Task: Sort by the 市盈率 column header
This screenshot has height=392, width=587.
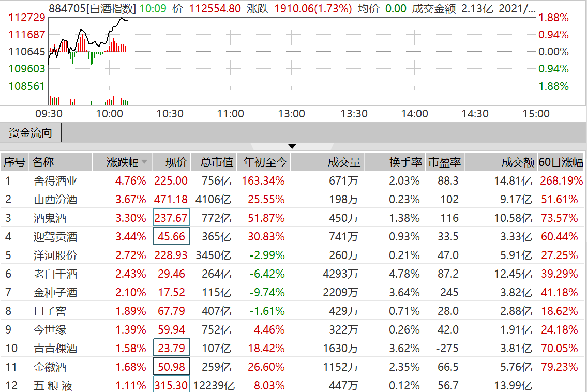Action: [x=445, y=162]
